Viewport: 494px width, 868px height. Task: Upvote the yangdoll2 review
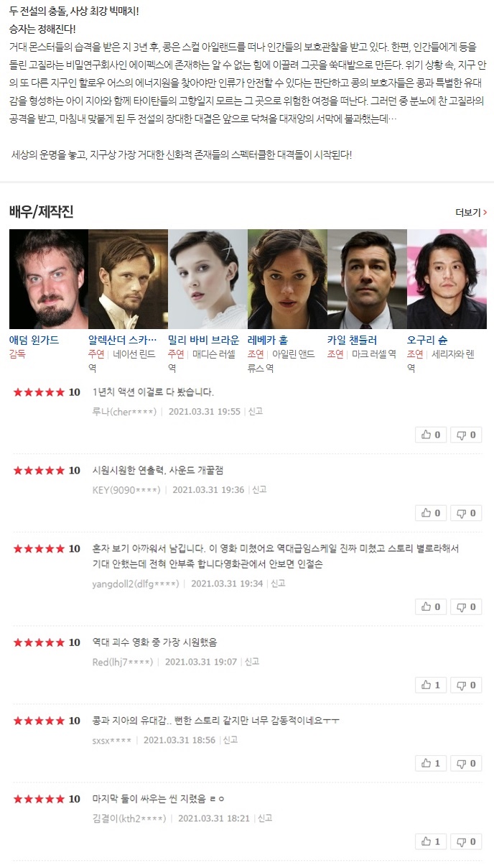(431, 607)
